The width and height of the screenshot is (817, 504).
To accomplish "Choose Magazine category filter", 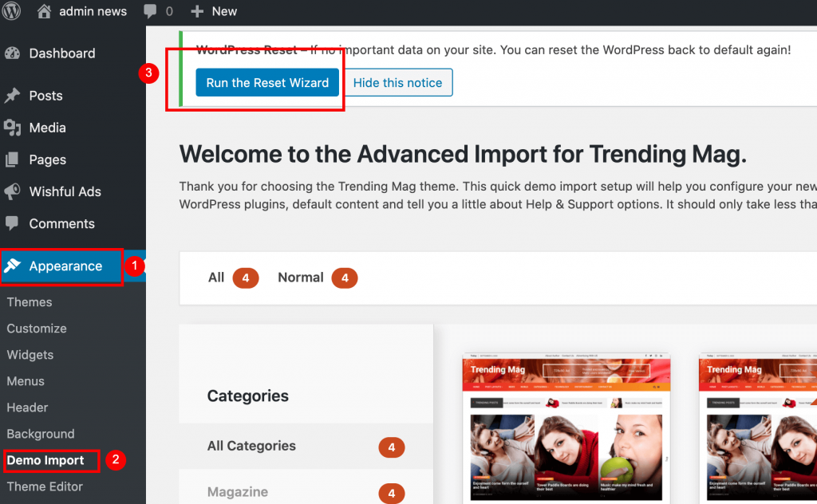I will pos(306,491).
